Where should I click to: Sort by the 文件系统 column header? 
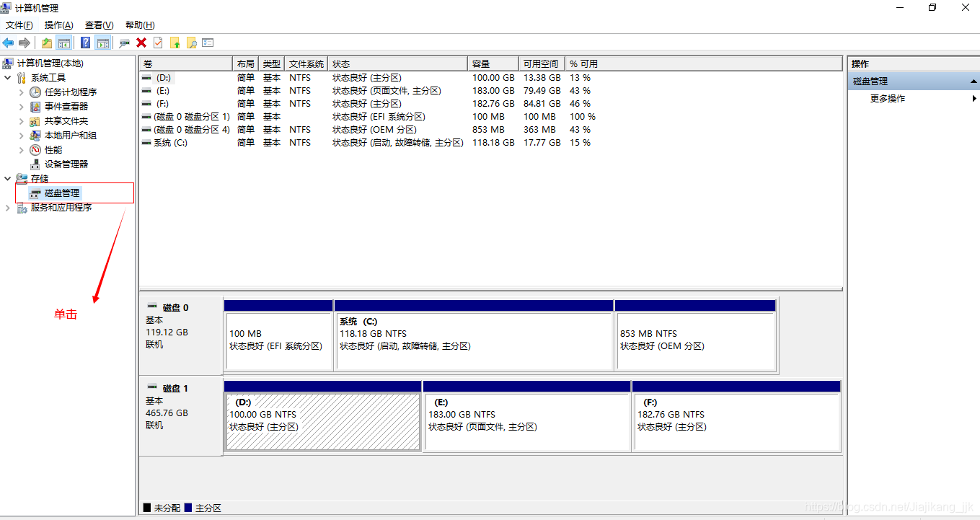pos(306,63)
